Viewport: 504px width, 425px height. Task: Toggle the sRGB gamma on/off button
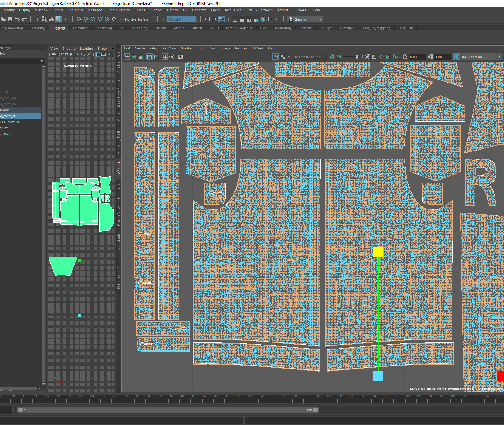[x=457, y=57]
